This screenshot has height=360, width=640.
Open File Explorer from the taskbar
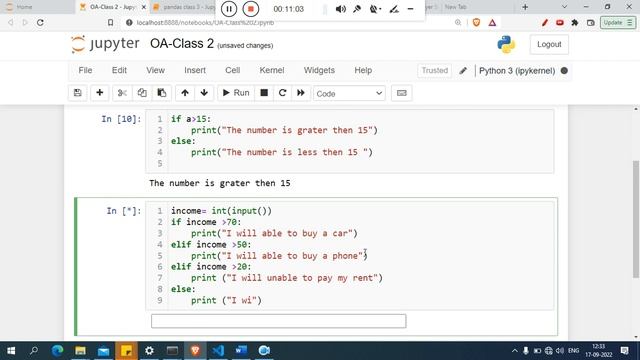(x=80, y=351)
